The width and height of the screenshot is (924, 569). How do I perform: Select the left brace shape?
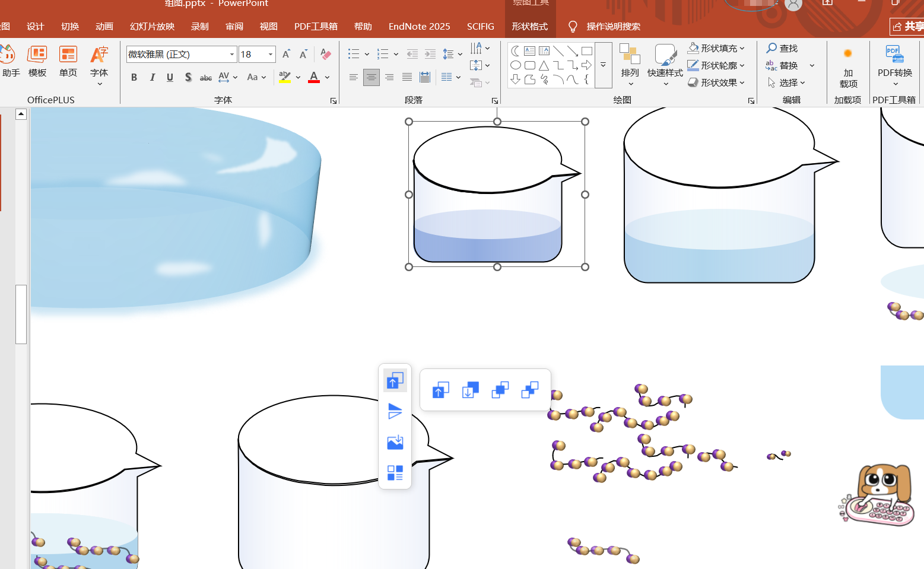click(x=587, y=80)
